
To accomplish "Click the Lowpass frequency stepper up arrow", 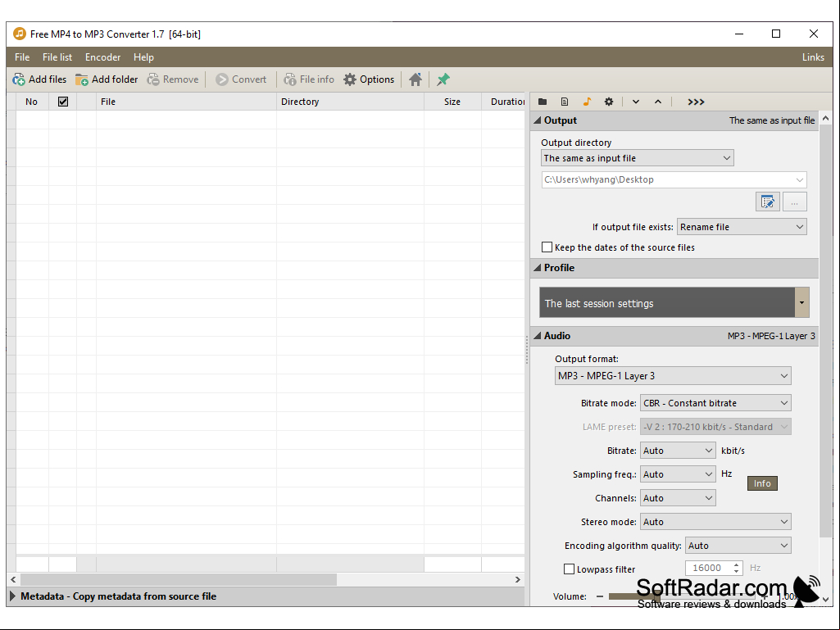I will tap(737, 564).
